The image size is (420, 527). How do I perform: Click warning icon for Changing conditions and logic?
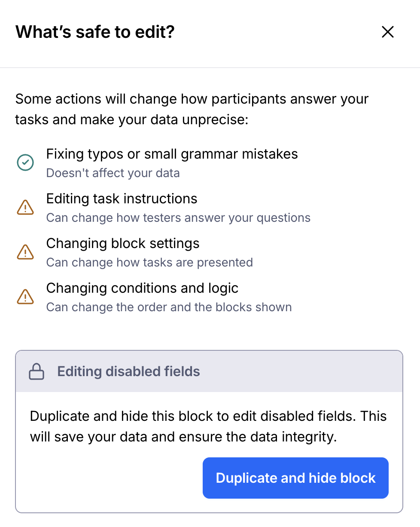25,297
